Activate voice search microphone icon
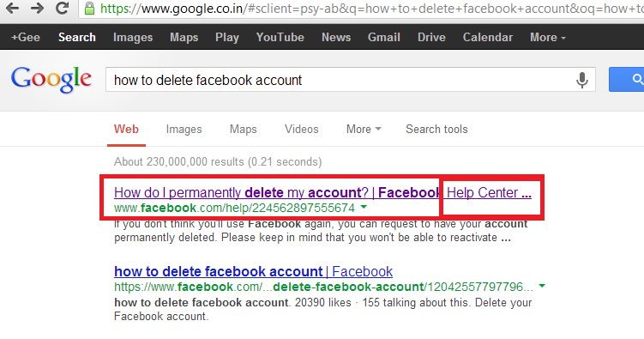Screen dimensions: 644x339 581,80
